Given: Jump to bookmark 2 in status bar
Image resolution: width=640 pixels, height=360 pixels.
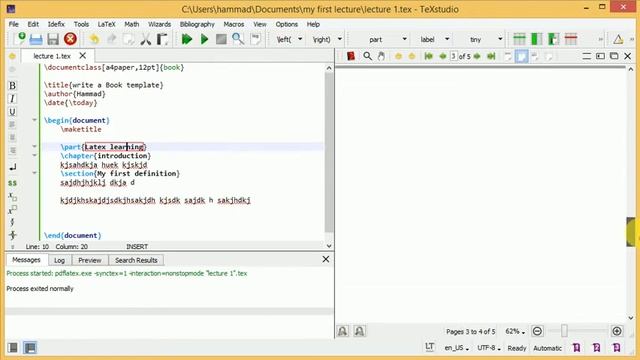Looking at the screenshot, I should pos(596,348).
